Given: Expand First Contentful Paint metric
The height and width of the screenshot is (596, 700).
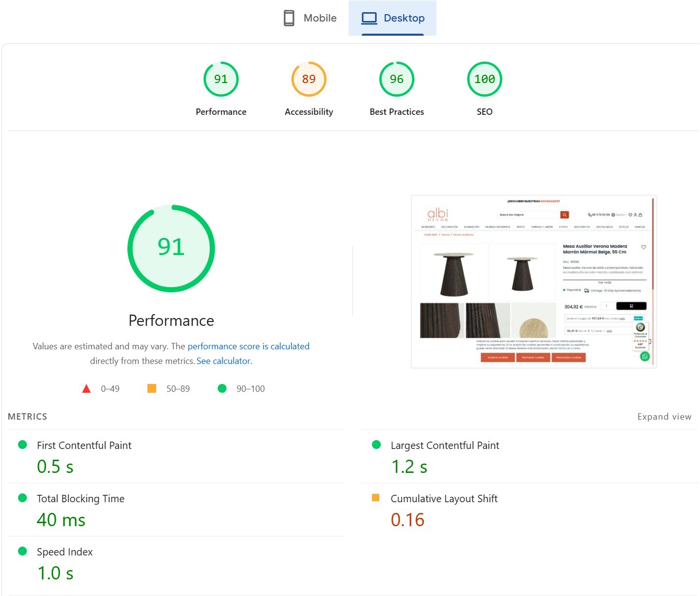Looking at the screenshot, I should pos(84,446).
